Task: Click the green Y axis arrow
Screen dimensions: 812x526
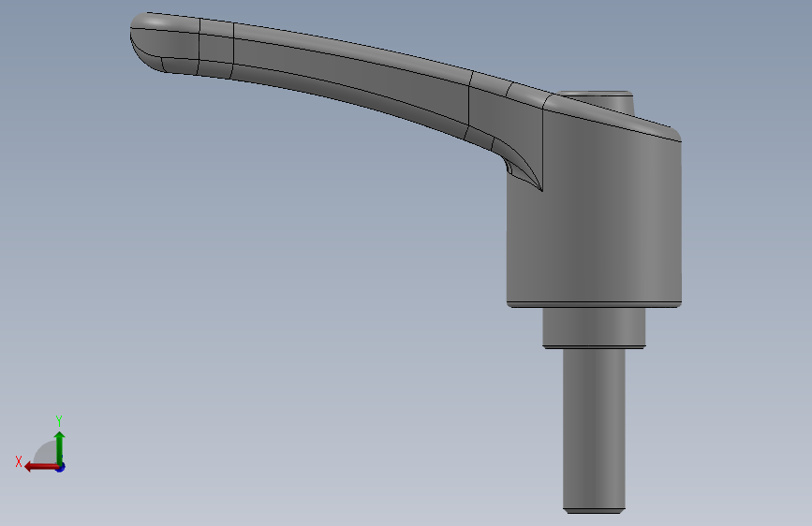Action: 60,447
